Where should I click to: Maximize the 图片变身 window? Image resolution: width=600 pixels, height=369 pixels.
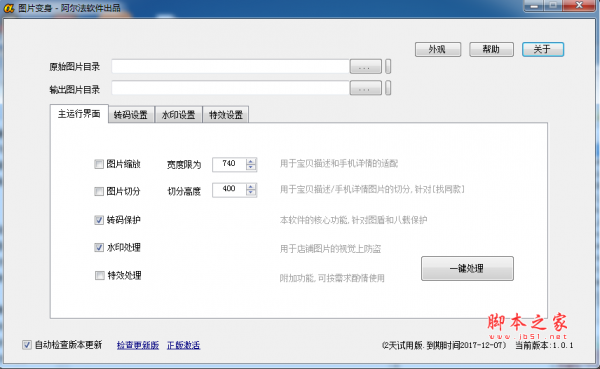pyautogui.click(x=553, y=6)
